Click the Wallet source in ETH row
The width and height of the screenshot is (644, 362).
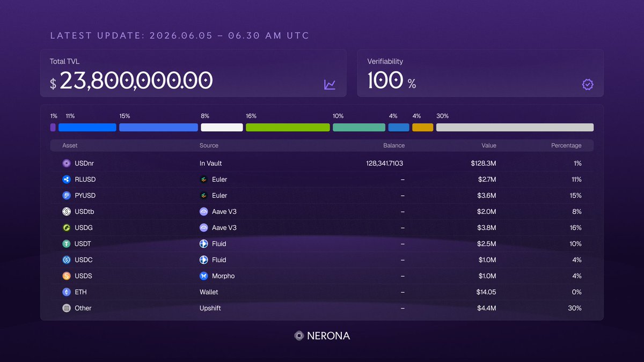pos(209,292)
